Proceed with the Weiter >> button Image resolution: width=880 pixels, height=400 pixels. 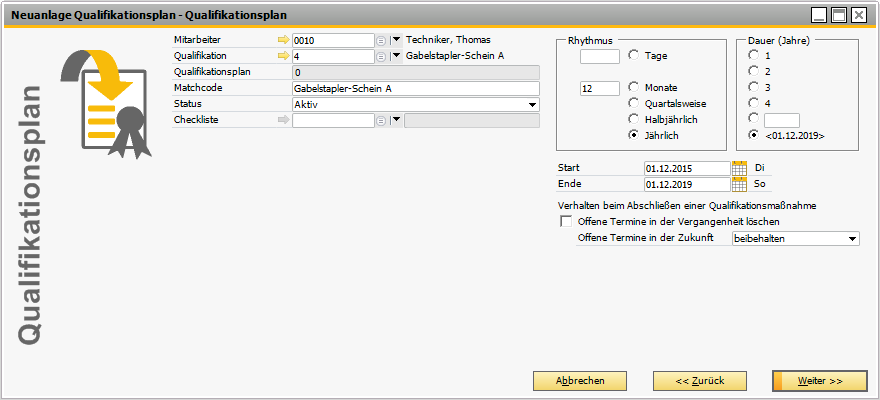(x=820, y=381)
